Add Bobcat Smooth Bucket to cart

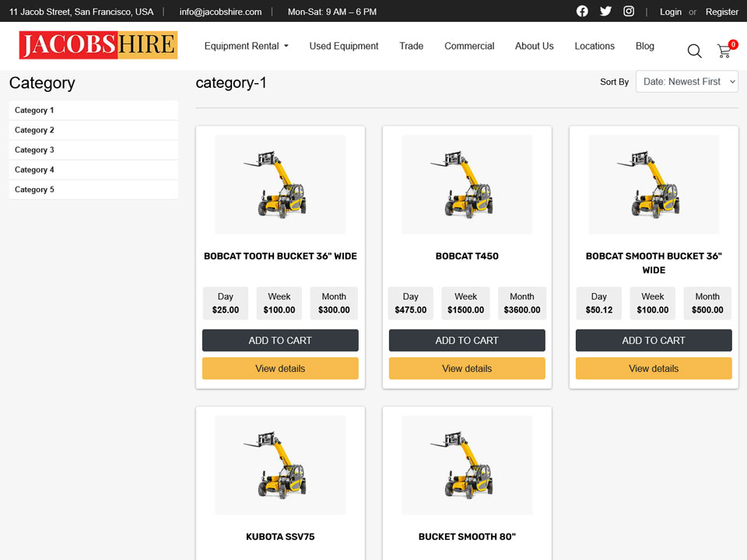point(654,341)
